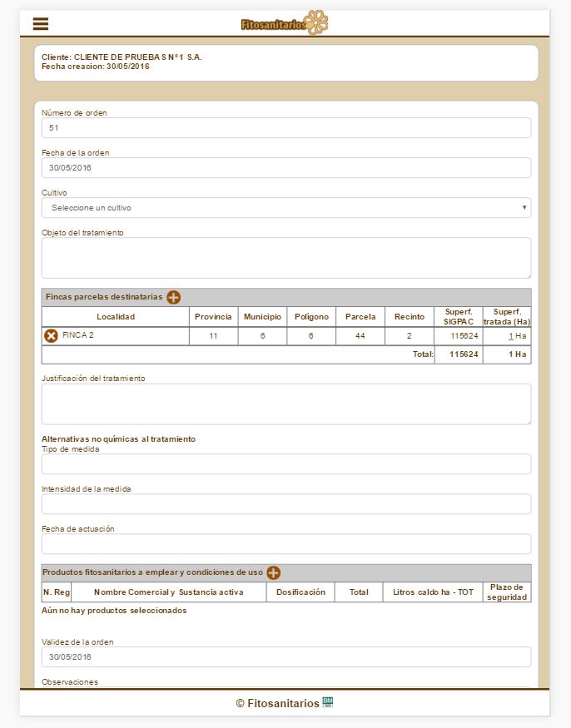571x728 pixels.
Task: Add a new finca parcela destinataria
Action: point(173,297)
